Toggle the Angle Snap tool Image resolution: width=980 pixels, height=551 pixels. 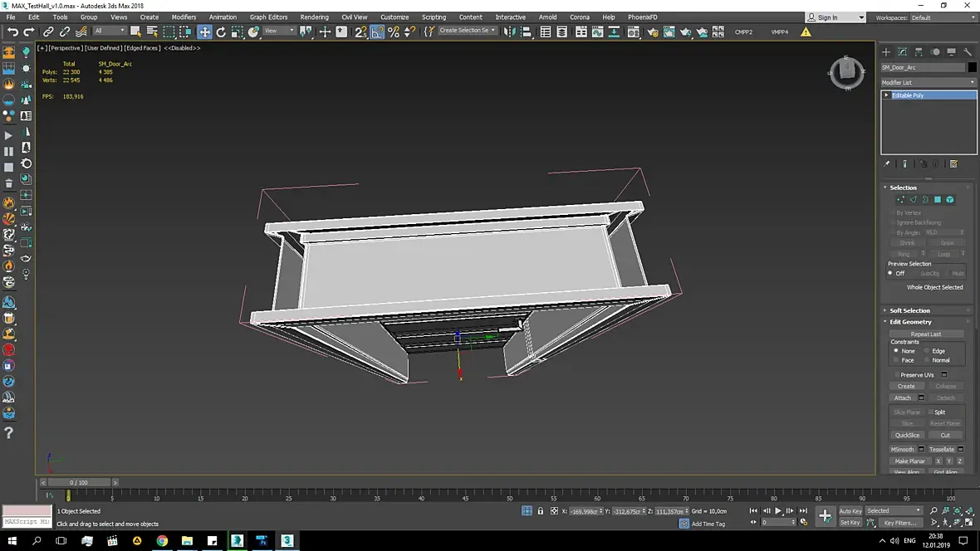[377, 32]
